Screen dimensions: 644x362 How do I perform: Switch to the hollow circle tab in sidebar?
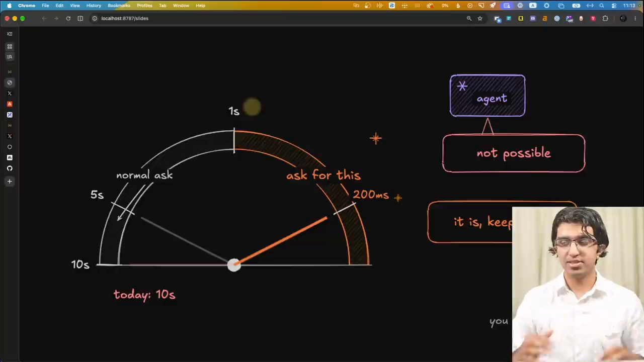pos(10,147)
